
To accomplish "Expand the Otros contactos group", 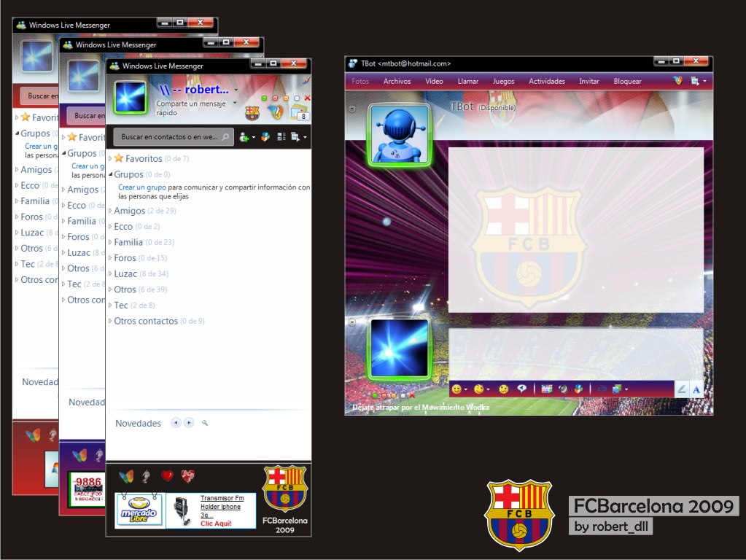I will click(110, 321).
